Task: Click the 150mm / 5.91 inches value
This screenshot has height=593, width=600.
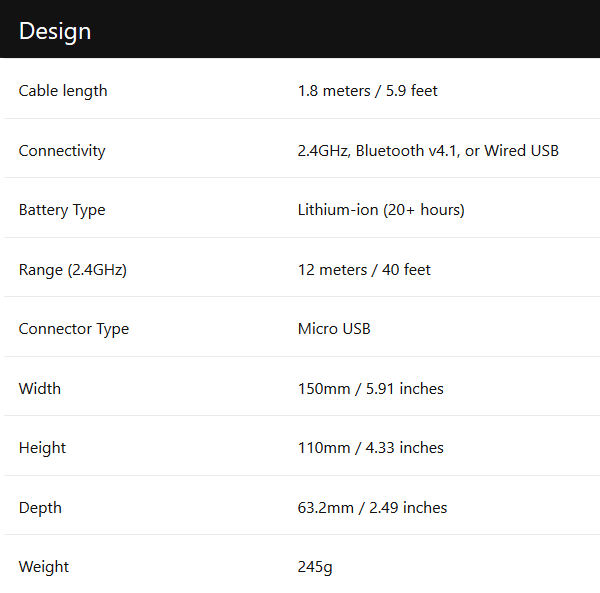Action: [x=370, y=389]
